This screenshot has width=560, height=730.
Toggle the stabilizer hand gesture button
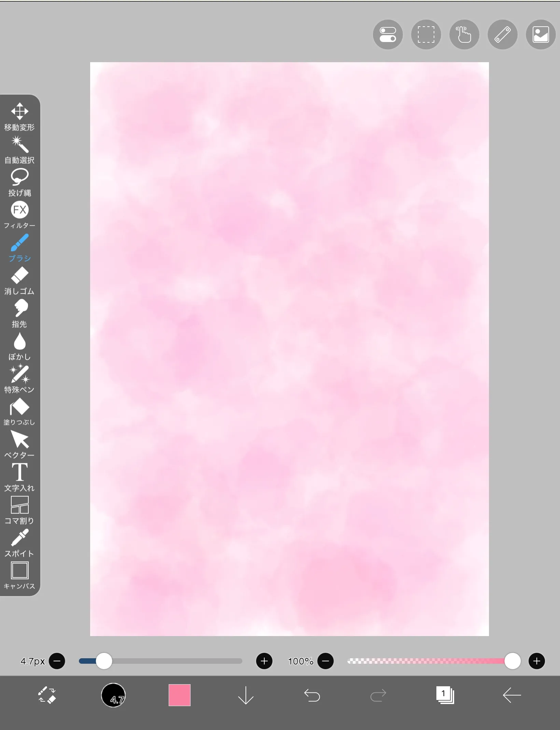tap(464, 35)
